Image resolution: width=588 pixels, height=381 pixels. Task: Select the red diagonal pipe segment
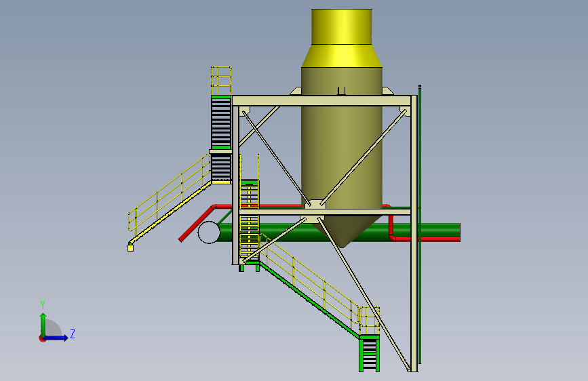pyautogui.click(x=196, y=224)
